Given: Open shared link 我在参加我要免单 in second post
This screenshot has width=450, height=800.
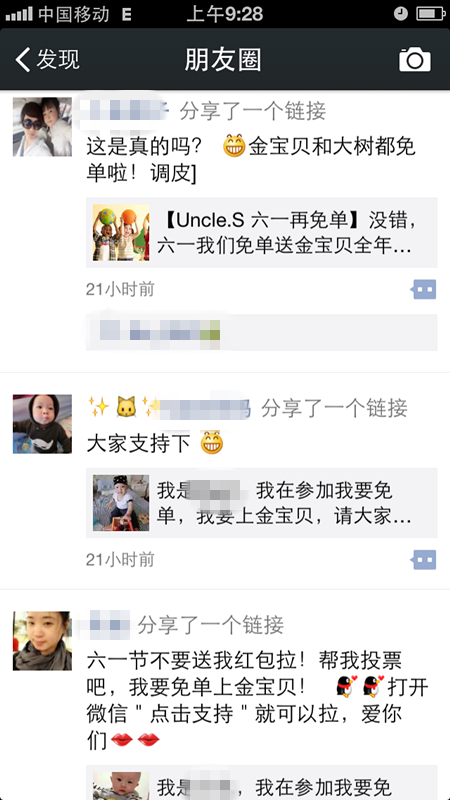Looking at the screenshot, I should click(x=261, y=503).
